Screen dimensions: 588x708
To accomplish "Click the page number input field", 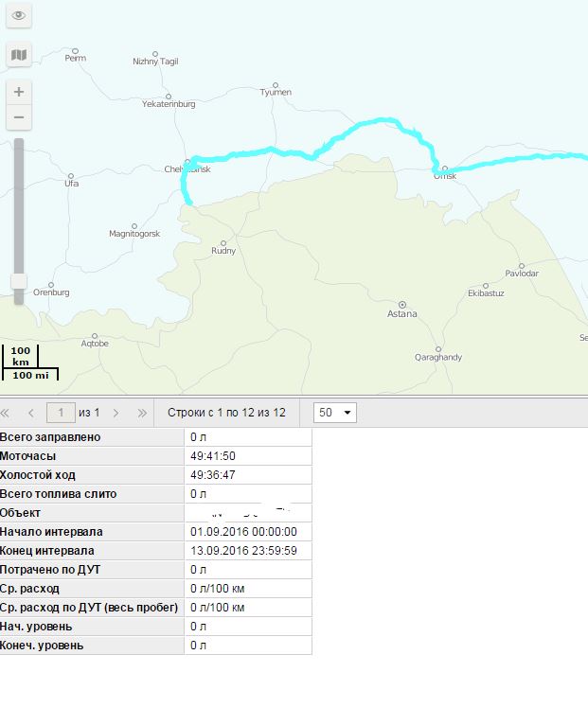I will pos(61,413).
